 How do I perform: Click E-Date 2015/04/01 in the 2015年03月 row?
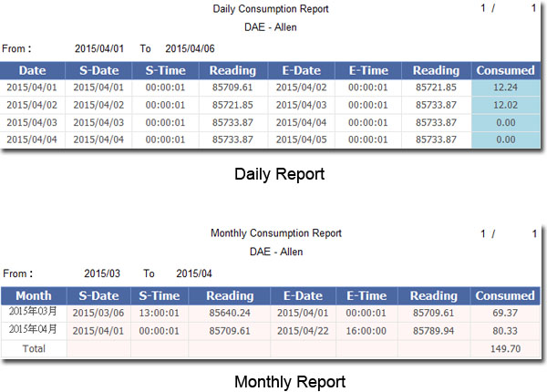[303, 313]
